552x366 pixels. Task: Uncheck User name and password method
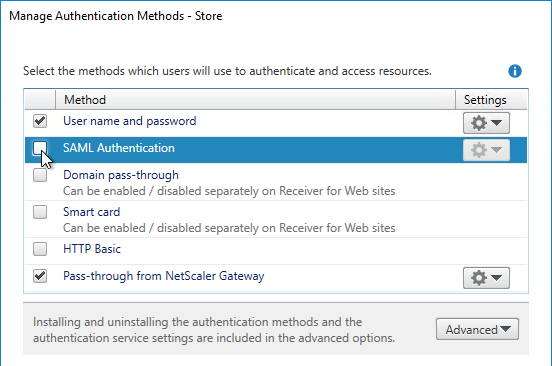tap(40, 121)
